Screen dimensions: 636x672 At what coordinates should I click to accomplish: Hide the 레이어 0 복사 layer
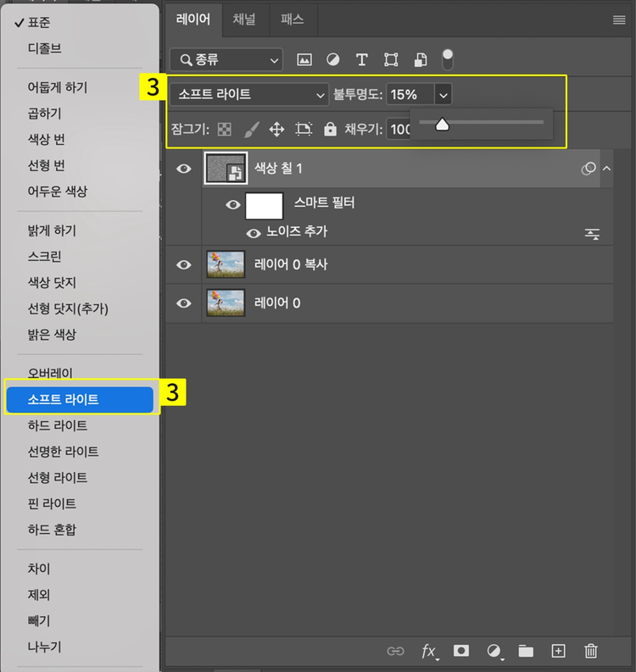click(x=183, y=265)
